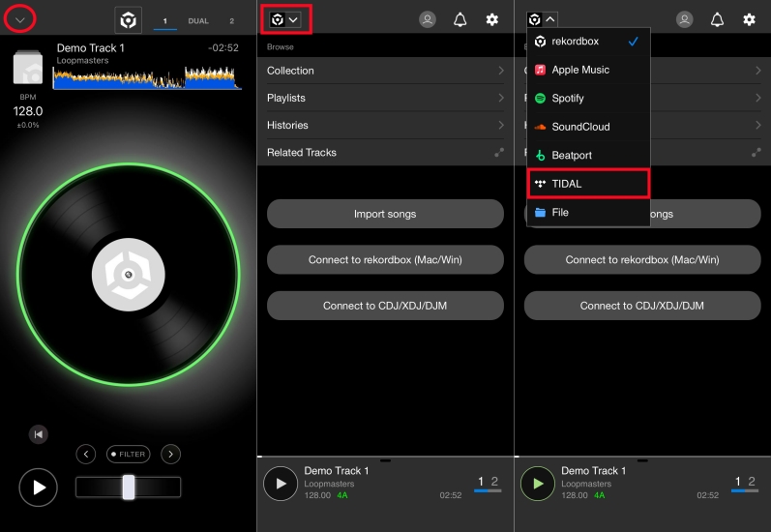Expand Histories row chevron, middle screen

click(x=500, y=125)
